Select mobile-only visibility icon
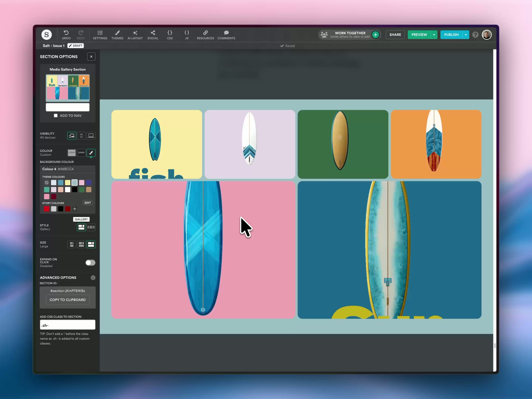Screen dimensions: 532x399 [81, 136]
